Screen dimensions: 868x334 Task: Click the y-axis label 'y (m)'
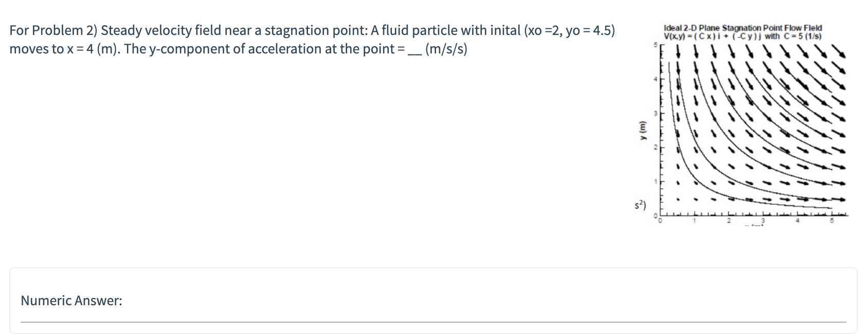(642, 130)
